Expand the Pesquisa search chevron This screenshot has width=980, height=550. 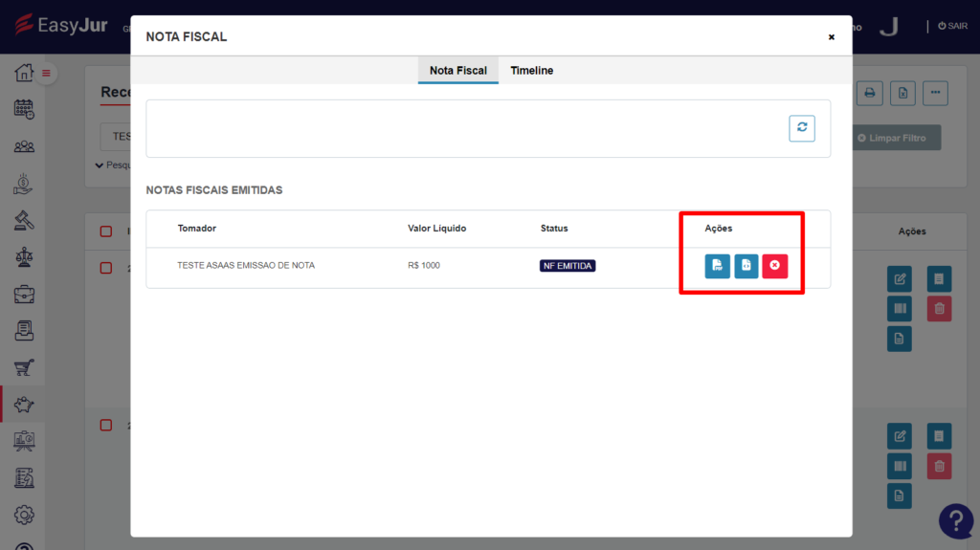[99, 165]
